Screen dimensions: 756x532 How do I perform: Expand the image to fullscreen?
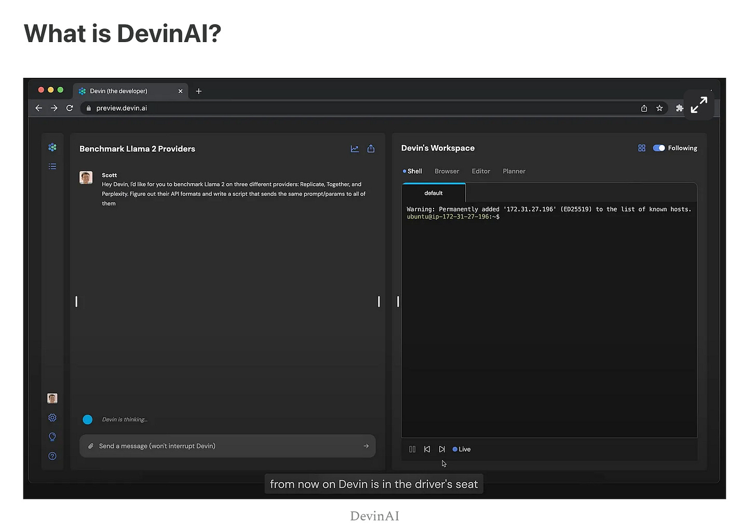pos(699,105)
